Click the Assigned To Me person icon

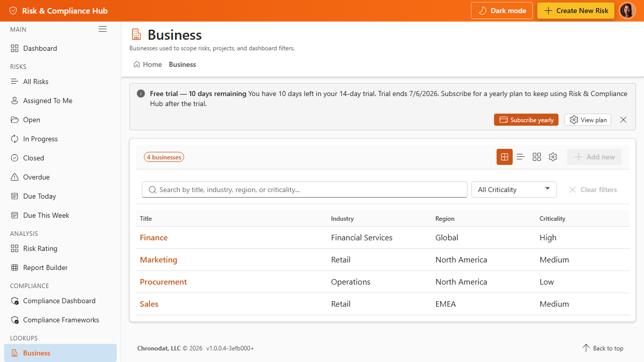[x=15, y=101]
